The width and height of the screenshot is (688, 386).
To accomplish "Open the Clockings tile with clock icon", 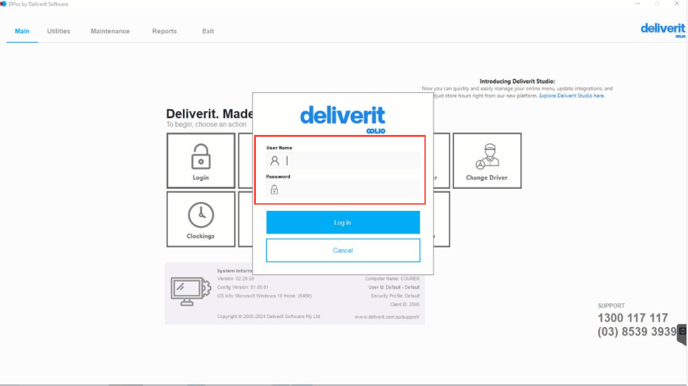I will click(201, 219).
